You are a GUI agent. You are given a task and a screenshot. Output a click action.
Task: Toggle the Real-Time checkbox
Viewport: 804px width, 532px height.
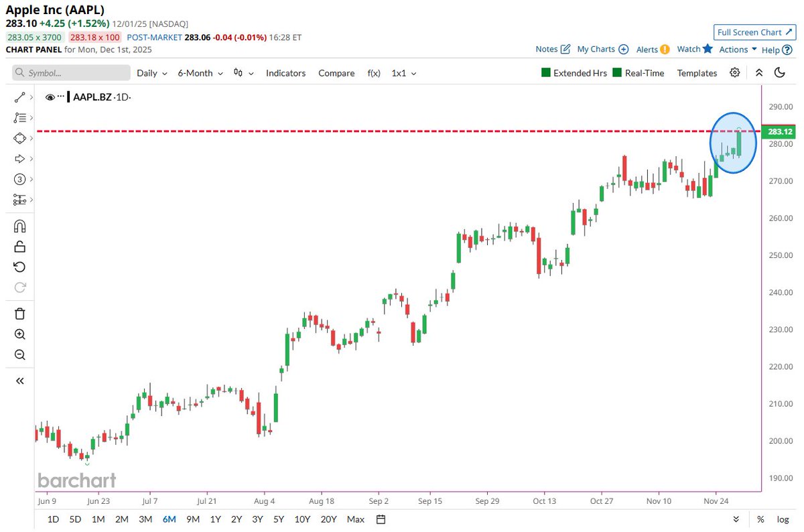coord(617,72)
